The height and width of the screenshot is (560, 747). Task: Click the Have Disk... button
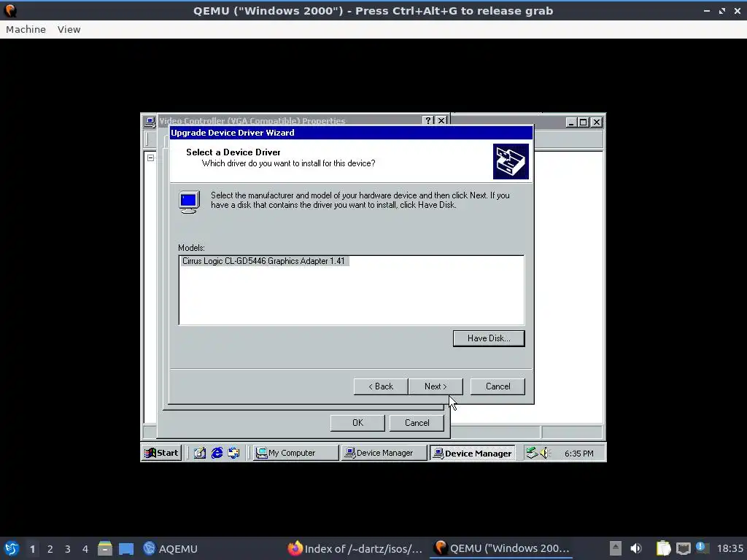pos(489,338)
